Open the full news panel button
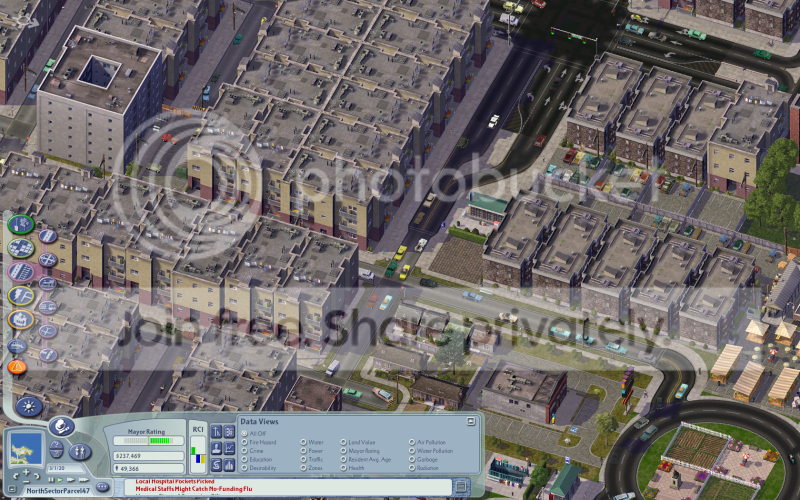This screenshot has width=800, height=500. pos(460,486)
